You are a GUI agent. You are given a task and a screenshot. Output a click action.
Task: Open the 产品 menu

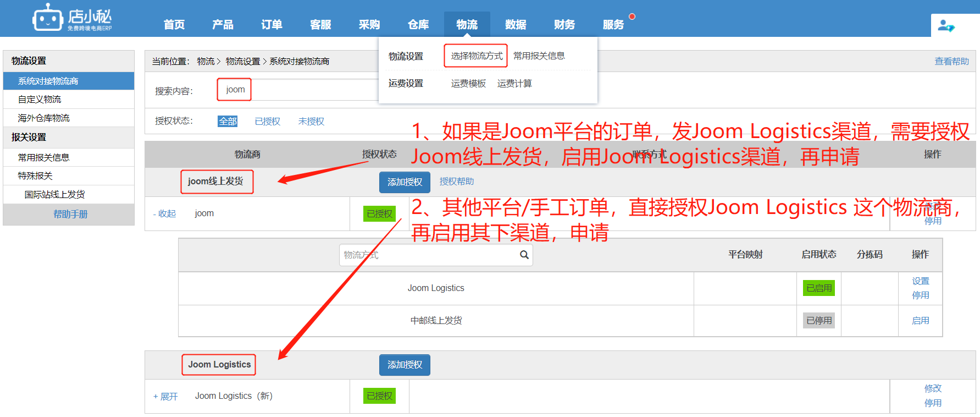coord(223,24)
